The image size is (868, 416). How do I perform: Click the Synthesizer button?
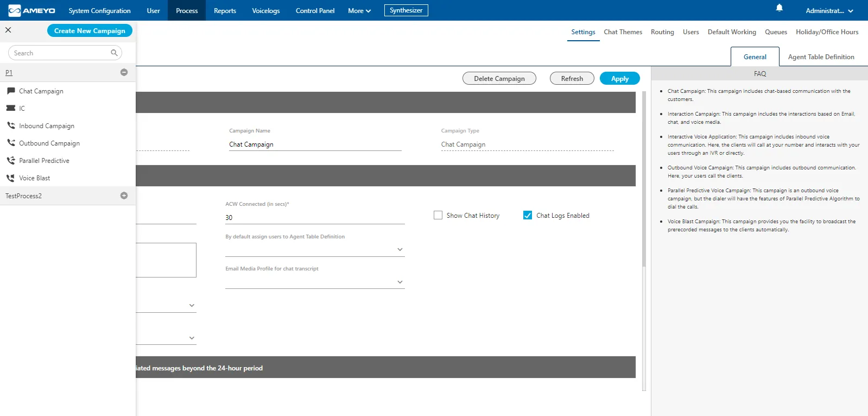coord(406,10)
